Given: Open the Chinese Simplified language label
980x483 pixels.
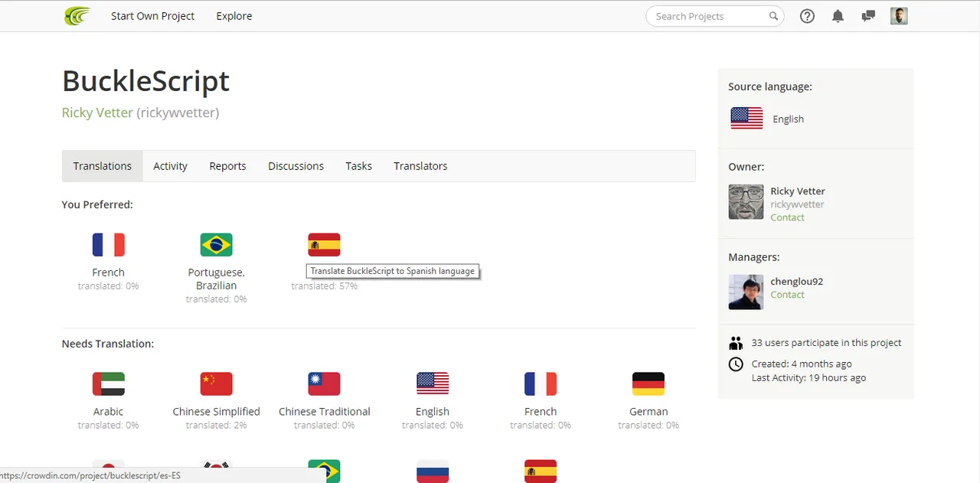Looking at the screenshot, I should 216,412.
